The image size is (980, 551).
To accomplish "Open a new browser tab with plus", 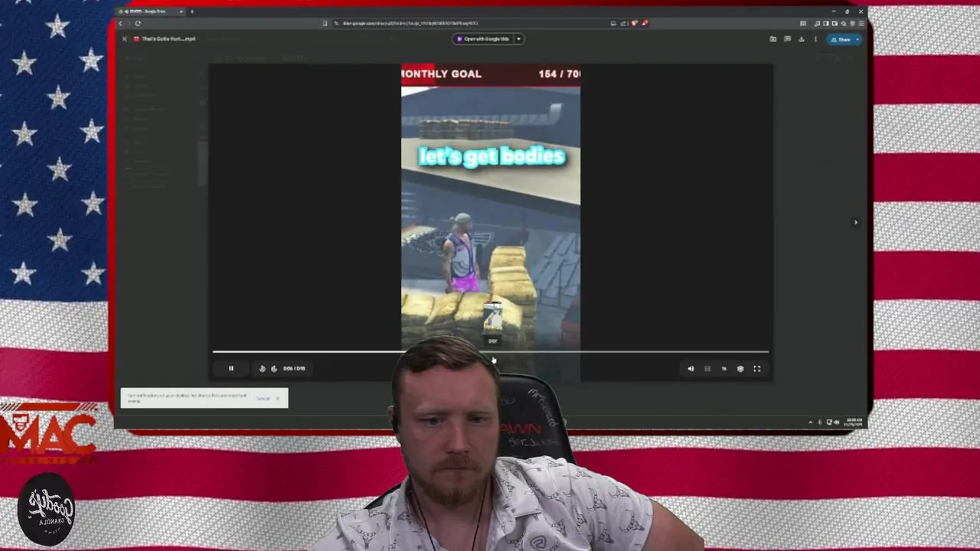I will tap(192, 11).
